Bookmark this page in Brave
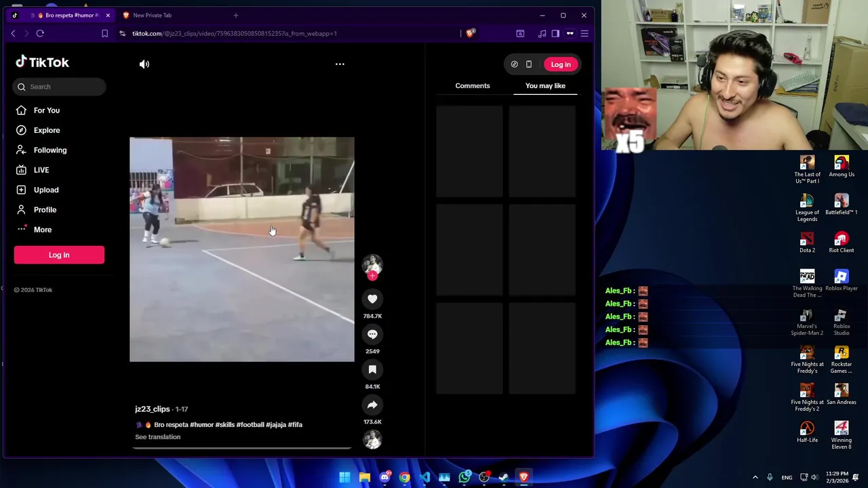 click(104, 33)
